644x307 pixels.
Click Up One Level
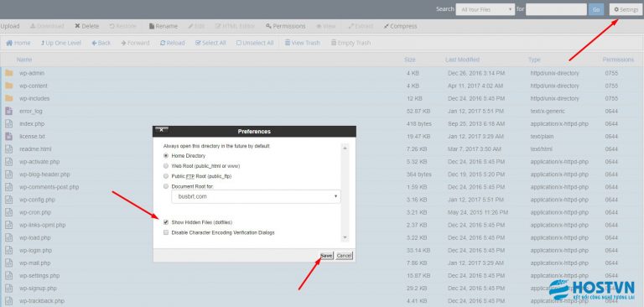60,43
